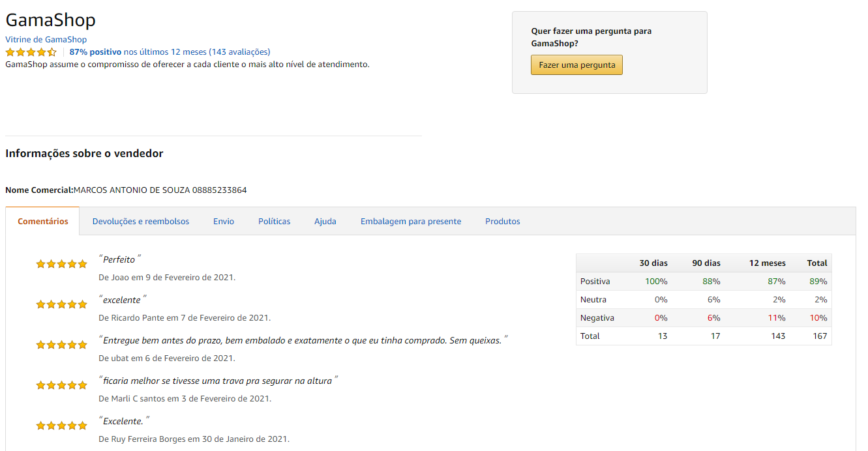Click the star rating for ubat's review

[61, 345]
